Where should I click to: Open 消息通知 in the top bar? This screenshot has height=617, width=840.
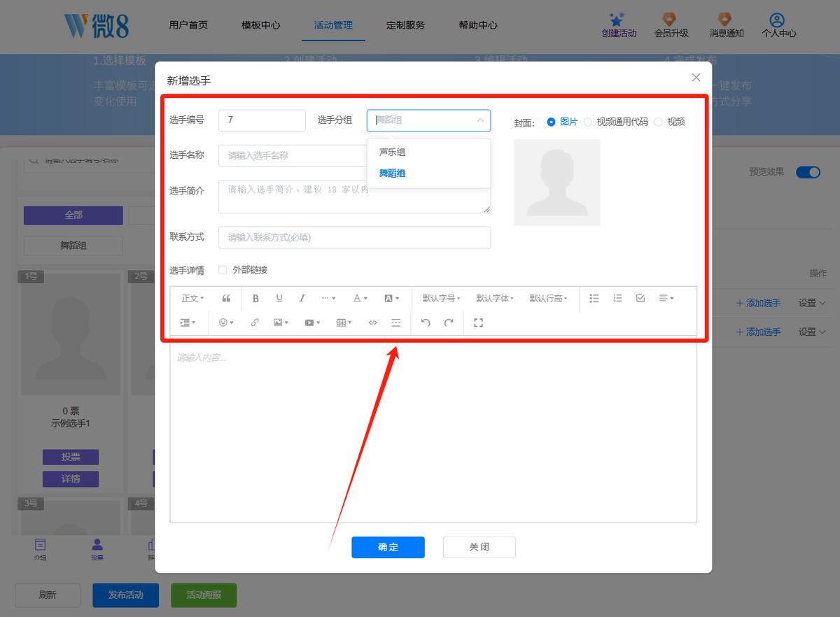coord(726,25)
